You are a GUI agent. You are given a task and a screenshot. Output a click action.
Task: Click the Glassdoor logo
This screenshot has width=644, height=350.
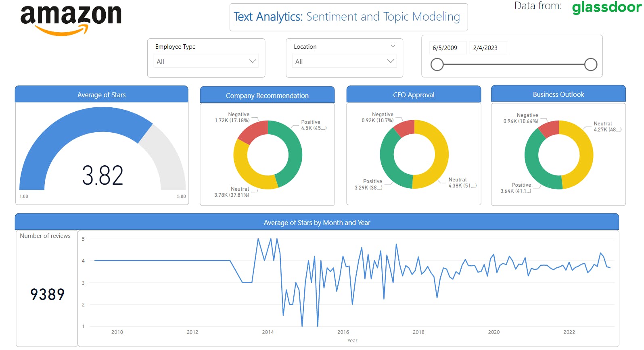(605, 7)
